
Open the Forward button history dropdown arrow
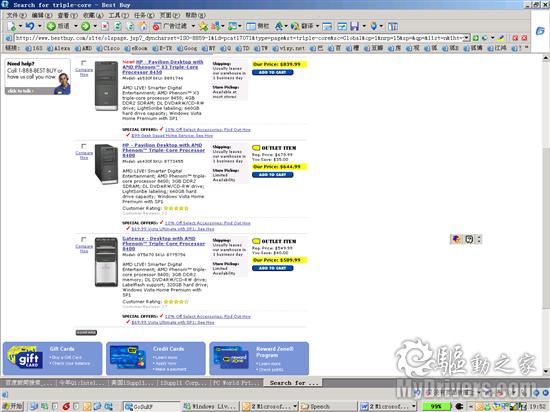[95, 26]
